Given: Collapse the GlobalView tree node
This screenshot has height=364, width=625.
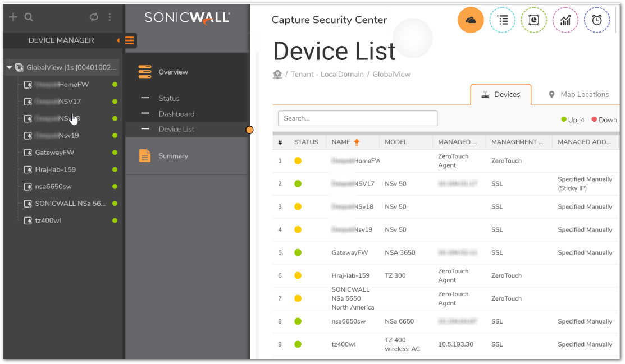Looking at the screenshot, I should coord(10,68).
